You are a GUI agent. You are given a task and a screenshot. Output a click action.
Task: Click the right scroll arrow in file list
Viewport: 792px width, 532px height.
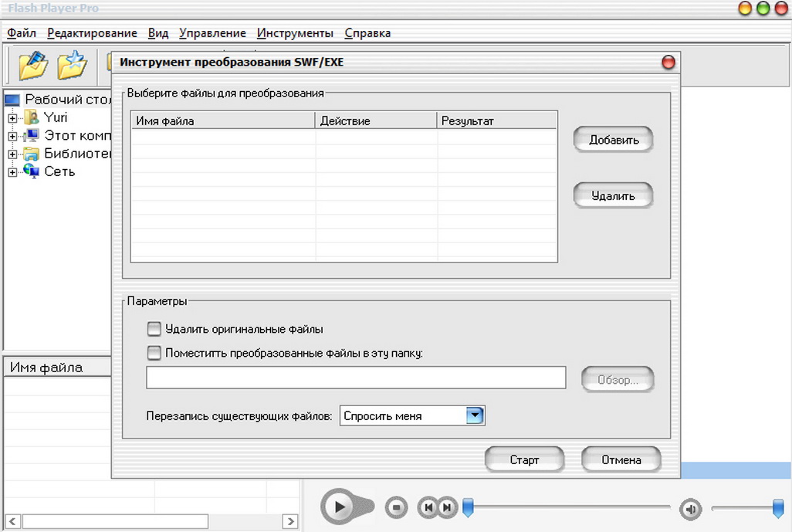[290, 521]
